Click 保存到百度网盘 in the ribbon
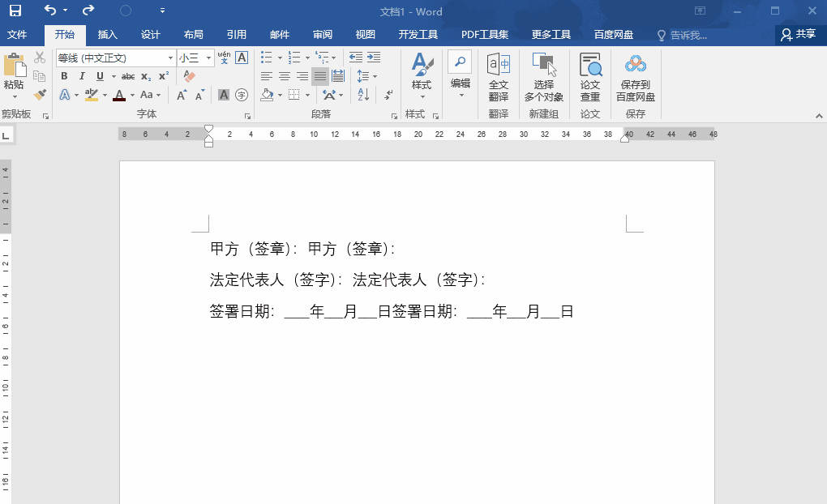Image resolution: width=827 pixels, height=504 pixels. coord(636,77)
